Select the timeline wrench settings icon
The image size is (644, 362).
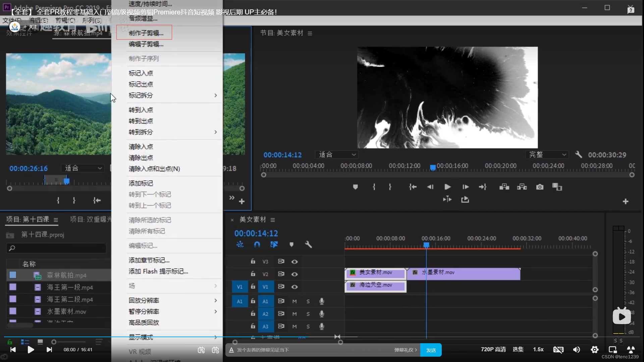(308, 245)
